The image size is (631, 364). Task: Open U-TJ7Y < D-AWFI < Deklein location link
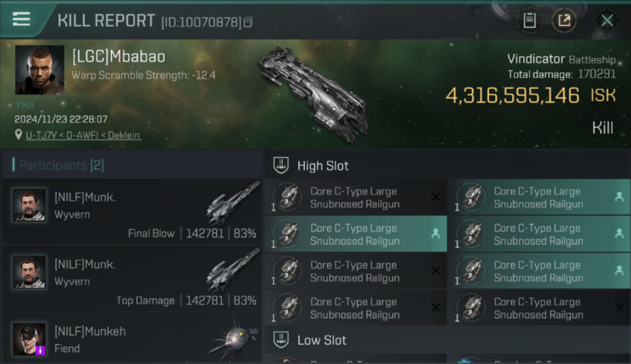[x=83, y=135]
